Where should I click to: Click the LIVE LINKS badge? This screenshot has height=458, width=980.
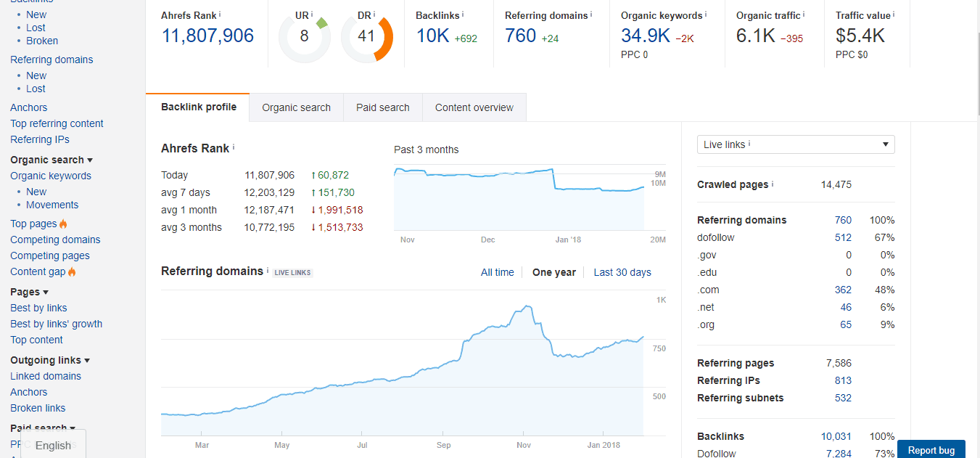pos(293,273)
